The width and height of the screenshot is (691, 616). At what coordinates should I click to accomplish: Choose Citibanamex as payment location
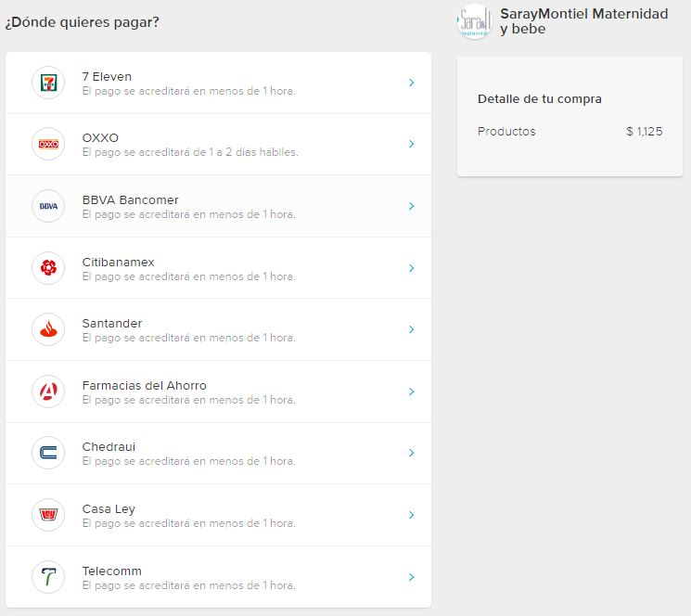(x=118, y=263)
